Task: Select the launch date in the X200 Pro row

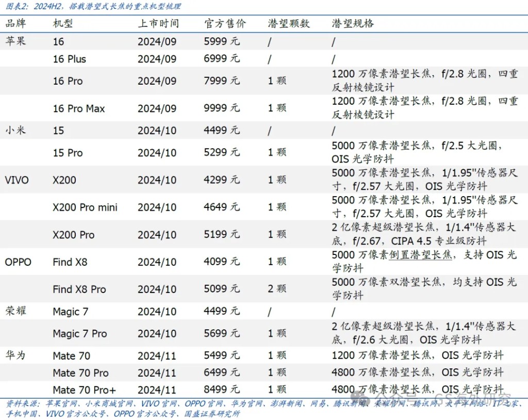Action: (x=157, y=235)
